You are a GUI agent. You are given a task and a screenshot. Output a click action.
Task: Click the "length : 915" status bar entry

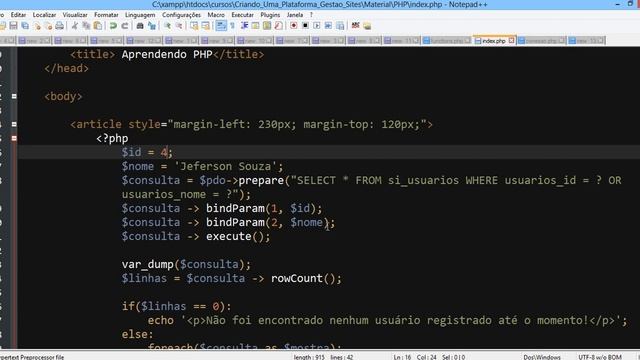[x=309, y=357]
